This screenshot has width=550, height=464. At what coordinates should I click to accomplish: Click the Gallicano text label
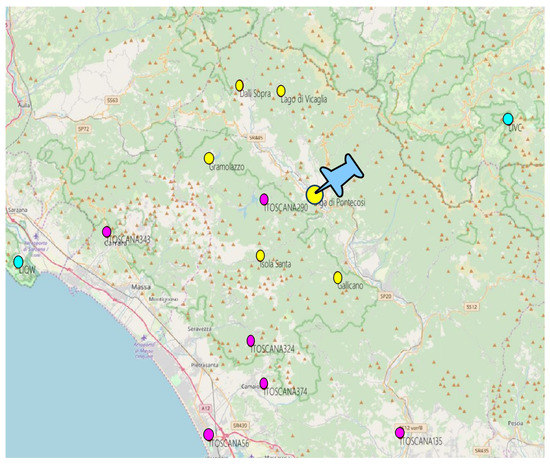tap(350, 286)
